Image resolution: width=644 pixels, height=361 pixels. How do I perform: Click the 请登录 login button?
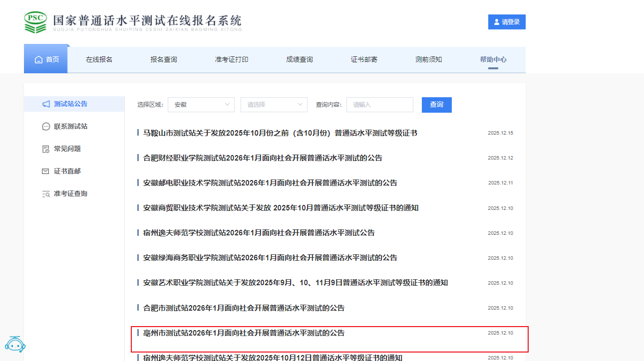click(507, 22)
